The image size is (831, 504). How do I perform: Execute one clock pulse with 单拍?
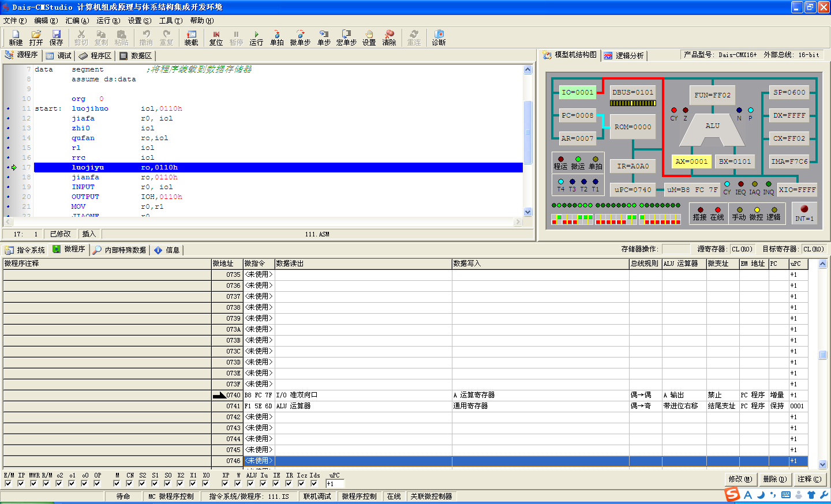[277, 38]
